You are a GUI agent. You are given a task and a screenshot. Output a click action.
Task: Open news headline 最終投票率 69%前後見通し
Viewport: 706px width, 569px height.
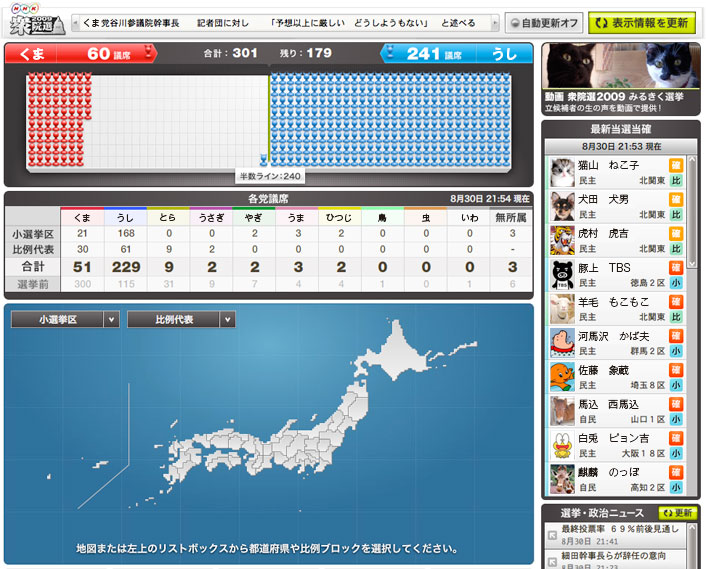[620, 527]
